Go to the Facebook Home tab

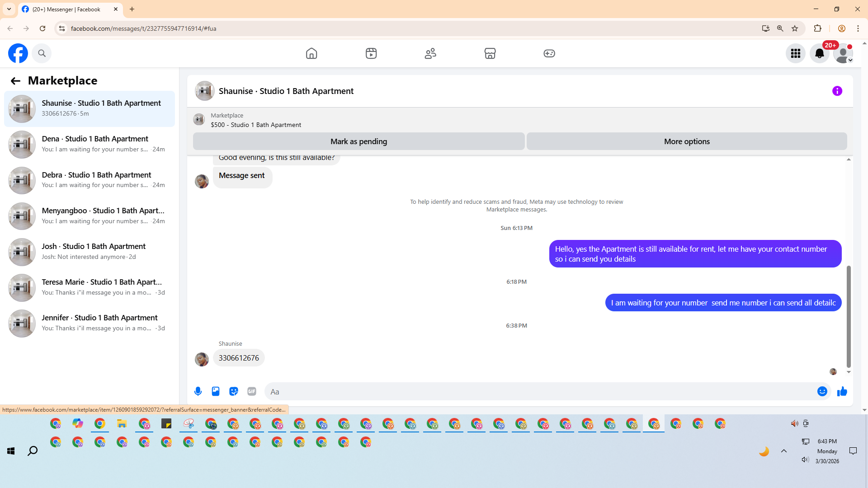(x=311, y=54)
